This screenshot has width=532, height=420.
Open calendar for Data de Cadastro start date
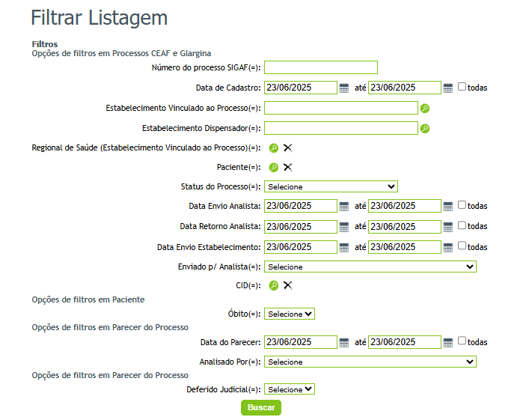tap(344, 88)
